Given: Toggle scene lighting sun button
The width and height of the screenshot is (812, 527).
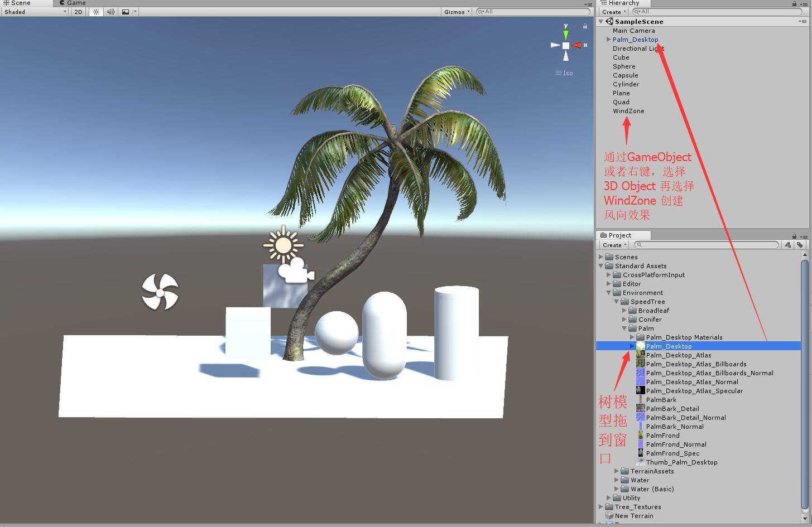Looking at the screenshot, I should 96,12.
